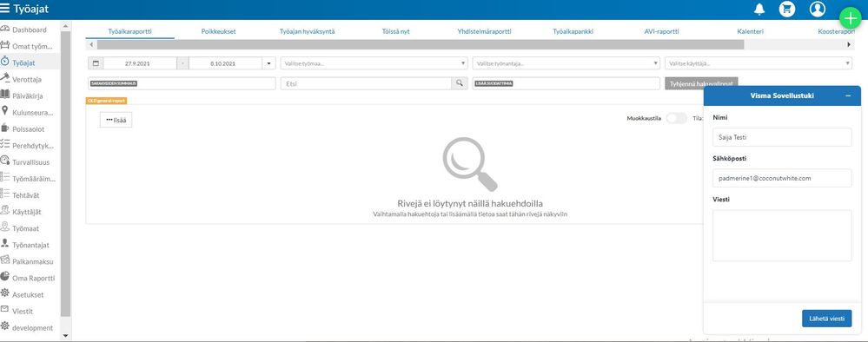Viewport: 868px width, 342px height.
Task: Click the Työmääräim... list icon
Action: coord(5,178)
